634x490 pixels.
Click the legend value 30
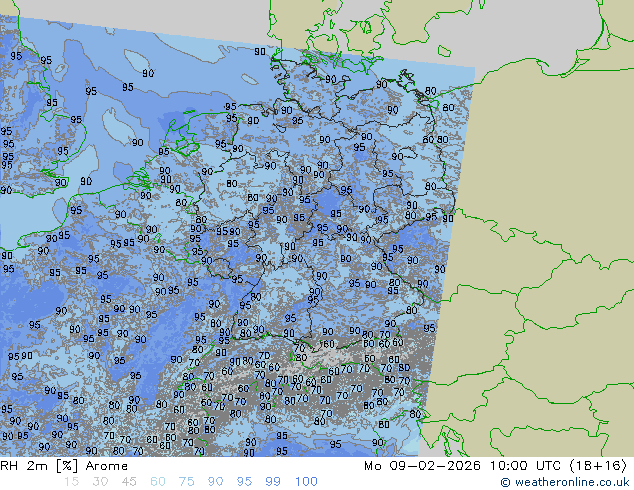100,482
